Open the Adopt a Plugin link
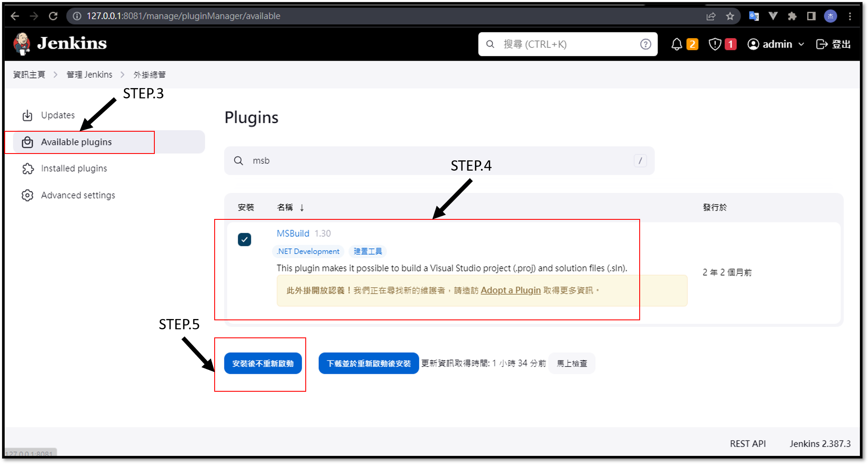Image resolution: width=868 pixels, height=464 pixels. tap(511, 290)
